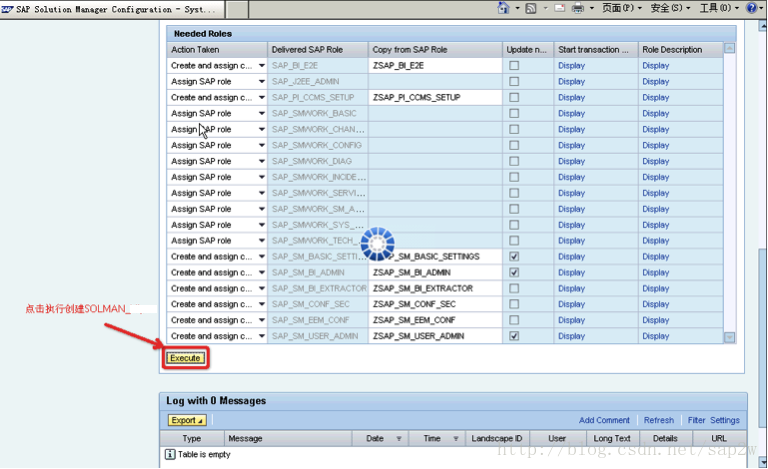
Task: Click the 'SAP_SMWORK_CONFIG' delivered role cell
Action: coord(318,145)
